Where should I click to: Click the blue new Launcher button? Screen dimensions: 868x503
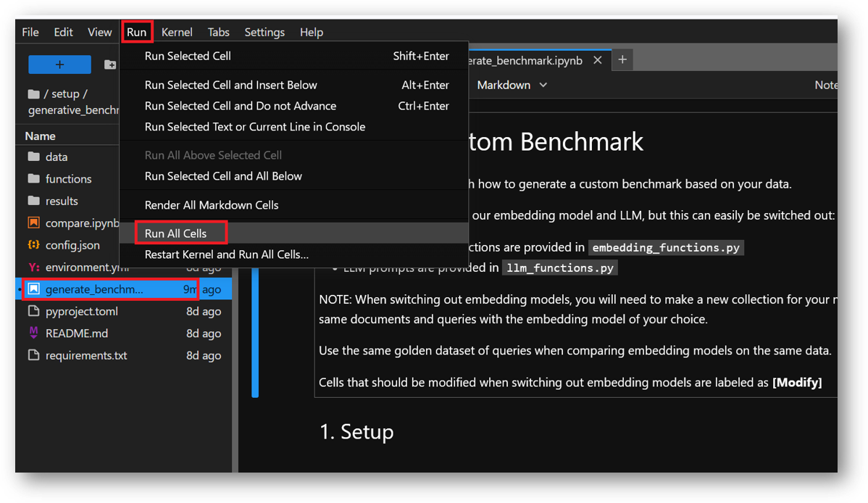59,64
